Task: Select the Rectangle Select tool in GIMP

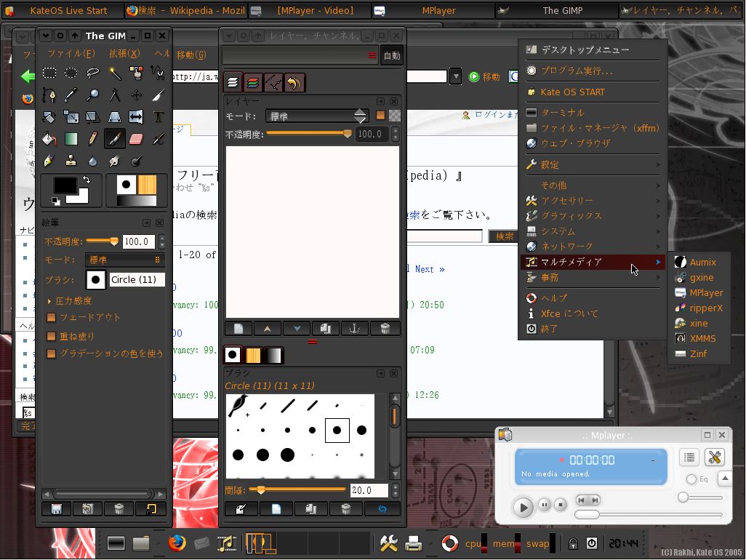Action: [x=49, y=73]
